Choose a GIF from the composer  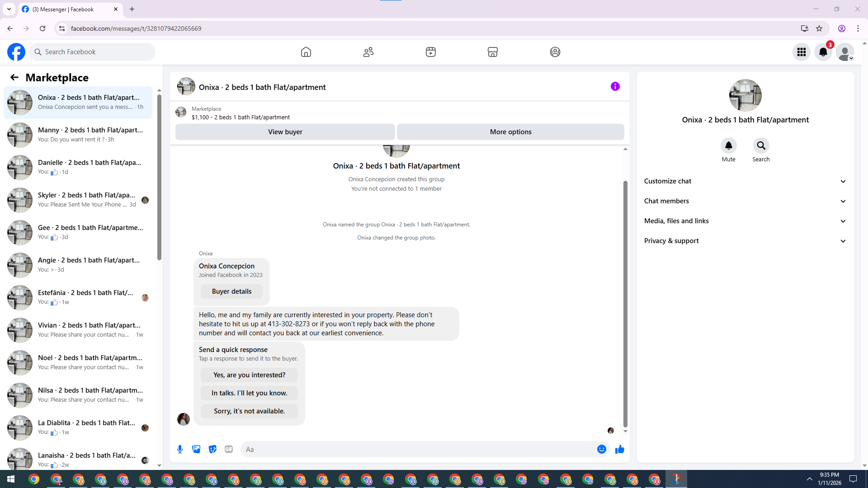[x=229, y=449]
